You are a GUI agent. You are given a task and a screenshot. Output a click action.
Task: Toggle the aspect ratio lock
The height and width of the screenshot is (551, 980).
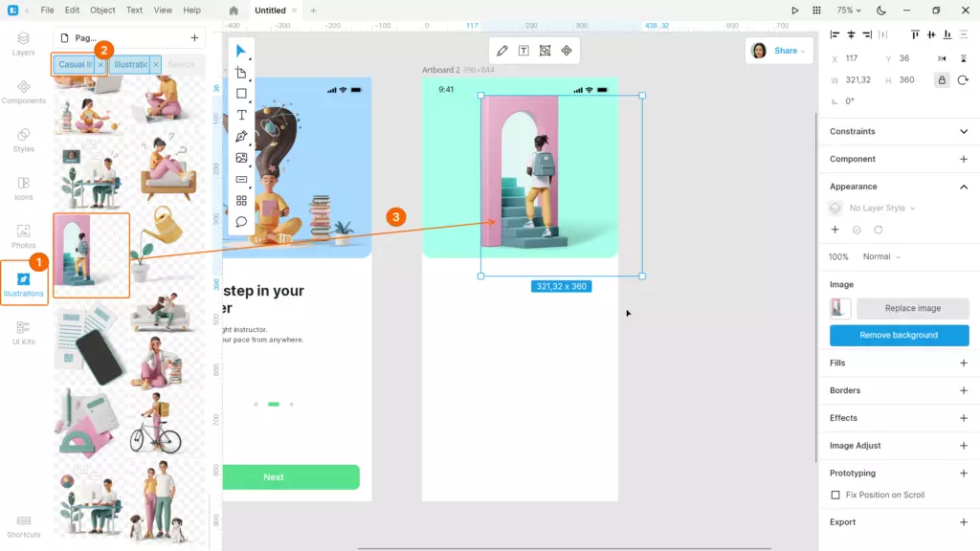(942, 80)
